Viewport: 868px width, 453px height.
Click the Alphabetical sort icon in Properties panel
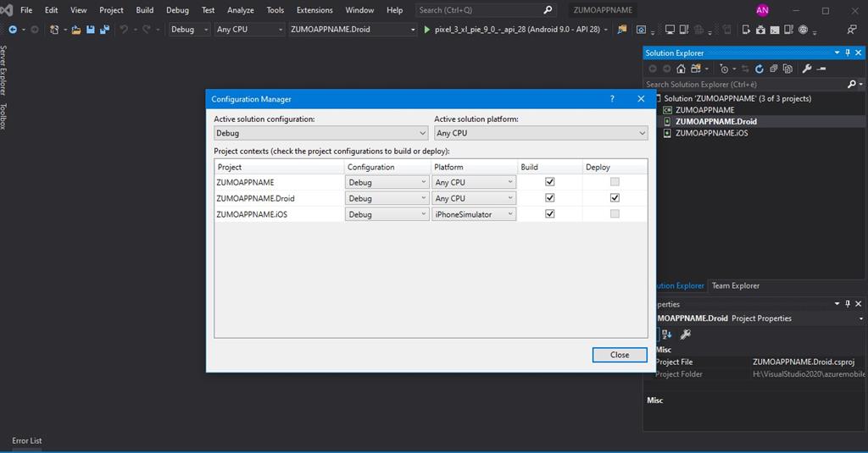coord(666,334)
